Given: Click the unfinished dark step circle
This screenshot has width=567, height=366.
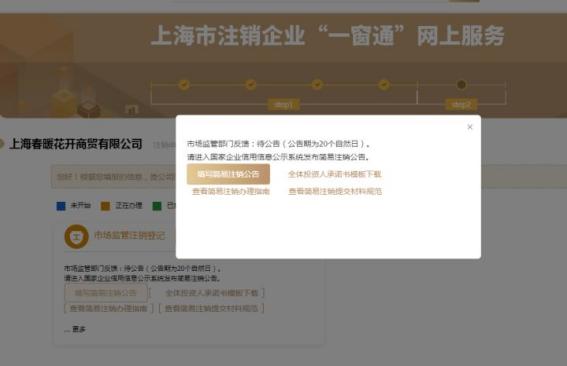Looking at the screenshot, I should pyautogui.click(x=461, y=85).
